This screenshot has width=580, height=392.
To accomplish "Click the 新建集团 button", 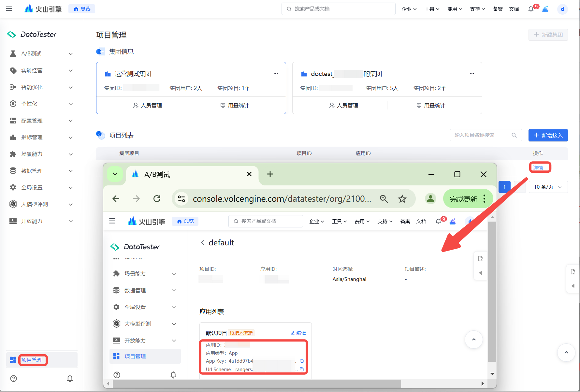I will 548,35.
